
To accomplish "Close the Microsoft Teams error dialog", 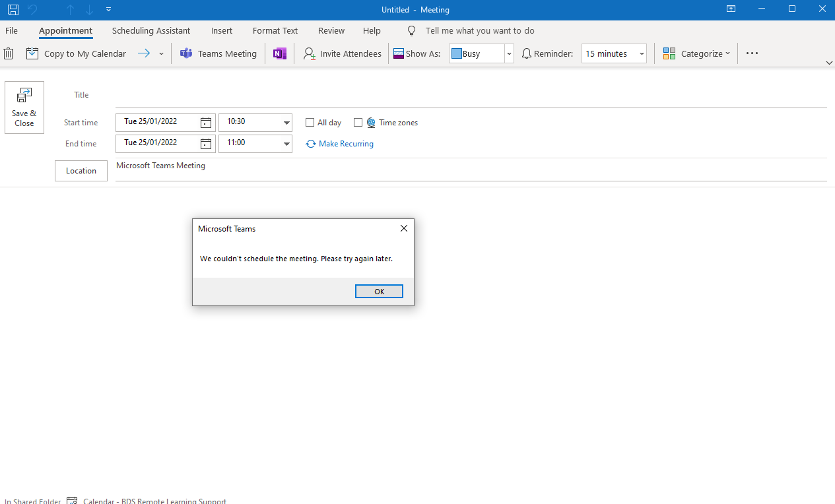I will point(404,228).
